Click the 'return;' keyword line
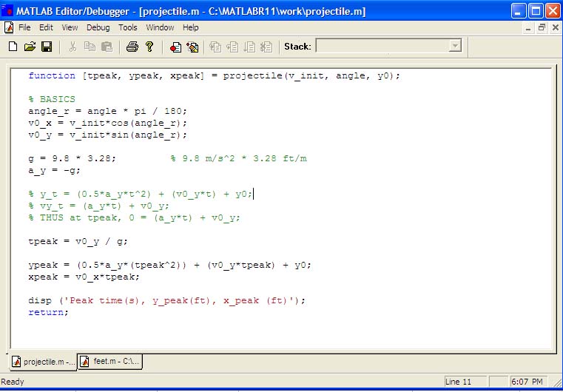Image resolution: width=563 pixels, height=392 pixels. tap(49, 312)
